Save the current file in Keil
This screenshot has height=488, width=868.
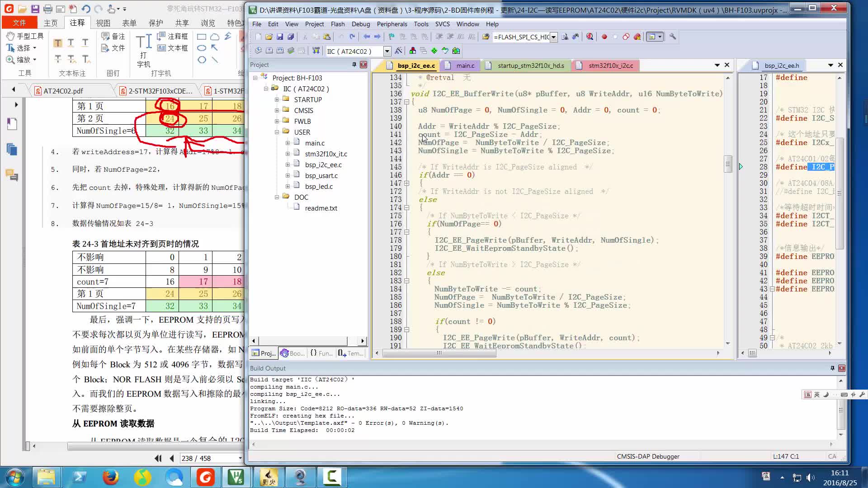click(x=280, y=37)
